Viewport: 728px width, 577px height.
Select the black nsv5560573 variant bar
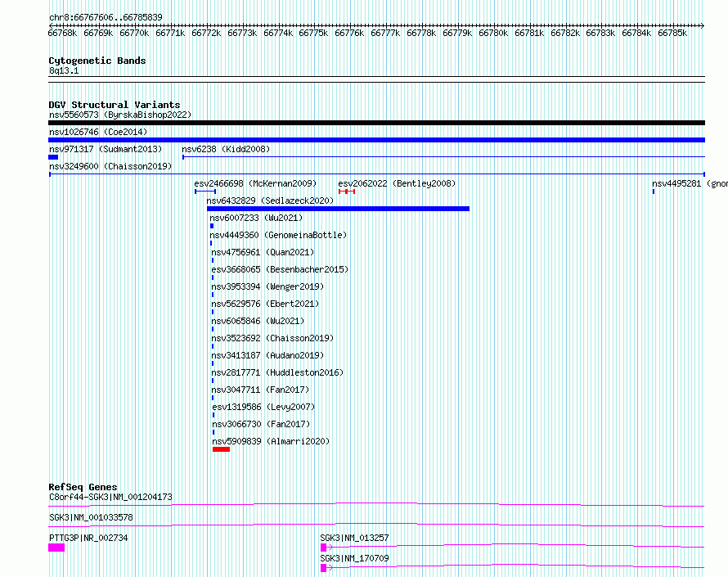[x=376, y=123]
